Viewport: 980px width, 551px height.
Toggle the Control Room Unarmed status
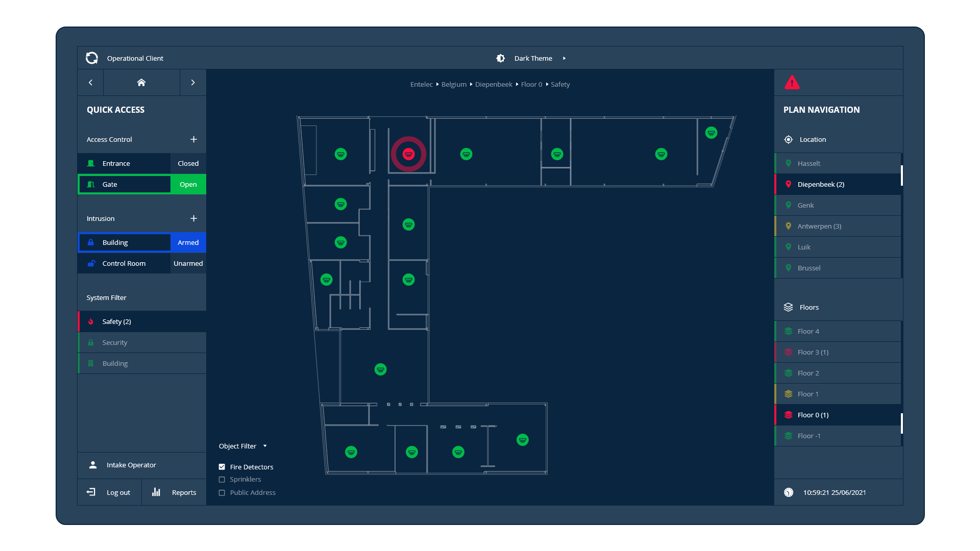(188, 263)
